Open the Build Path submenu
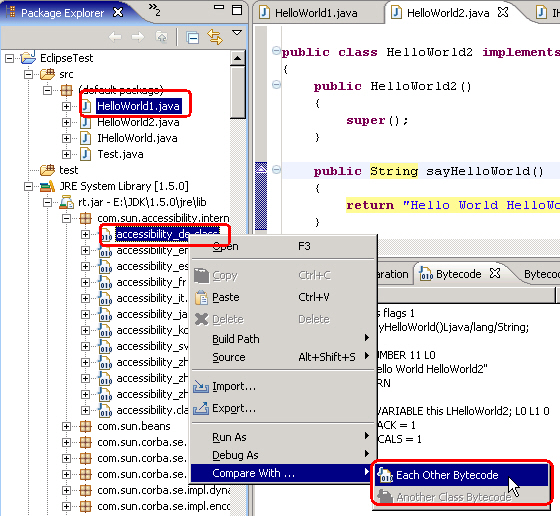Viewport: 560px width, 516px height. pyautogui.click(x=284, y=339)
